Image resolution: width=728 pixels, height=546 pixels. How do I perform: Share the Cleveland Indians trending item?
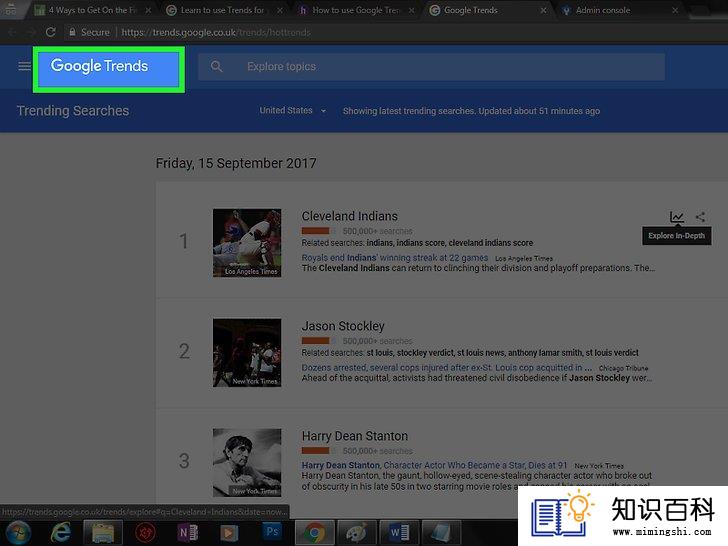701,216
